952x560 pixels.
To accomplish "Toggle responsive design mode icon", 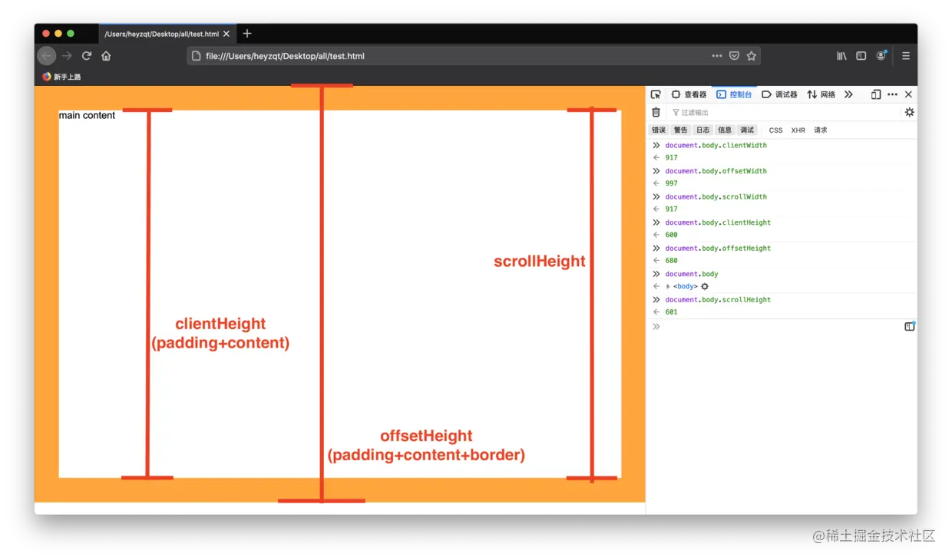I will [876, 94].
